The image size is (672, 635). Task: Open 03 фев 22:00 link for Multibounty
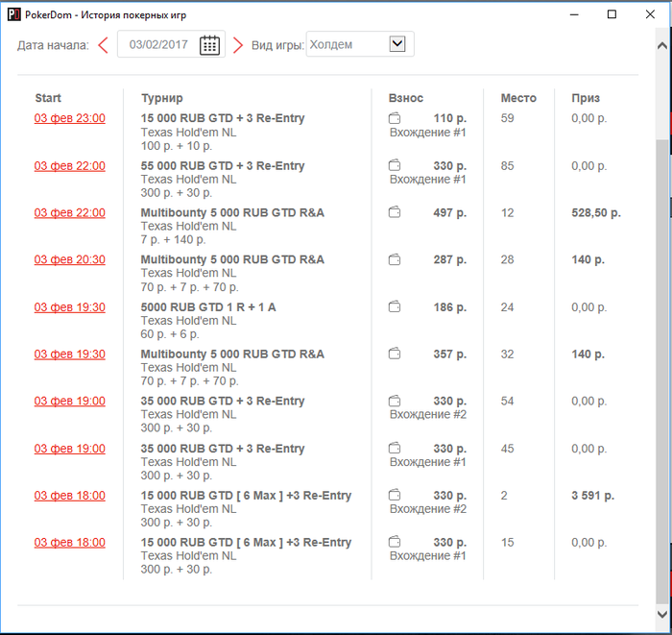click(x=70, y=212)
